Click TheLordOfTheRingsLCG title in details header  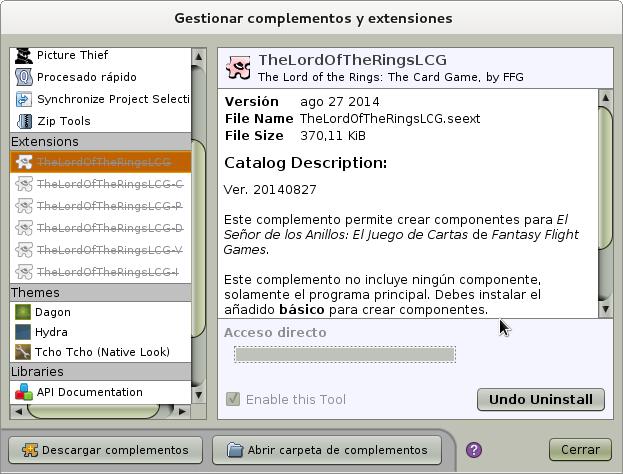pyautogui.click(x=352, y=60)
